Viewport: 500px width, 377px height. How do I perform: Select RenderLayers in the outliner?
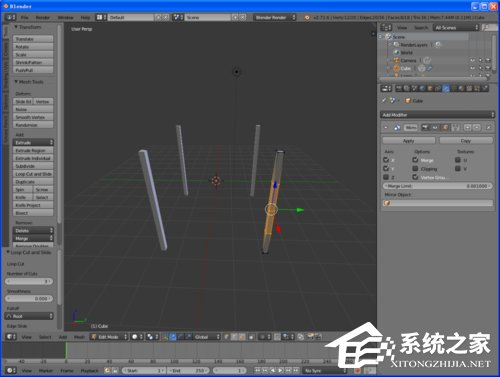point(414,45)
